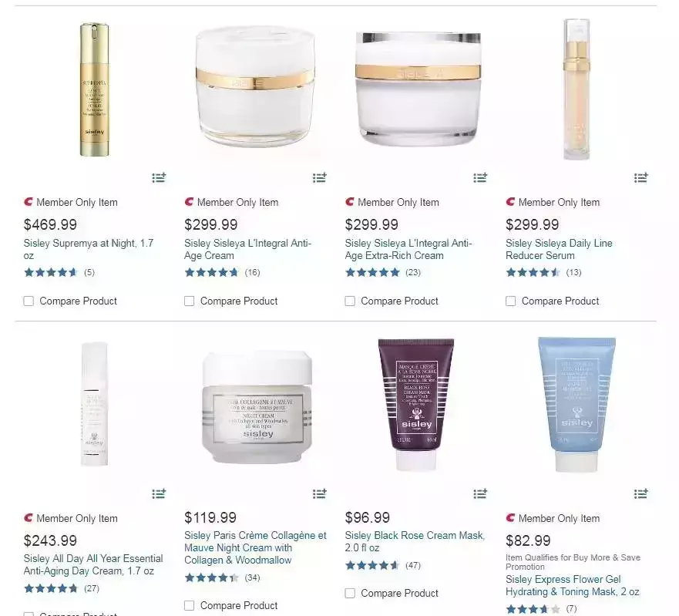The height and width of the screenshot is (616, 679).
Task: Click add-to-list icon for Collagène Night Cream
Action: 320,493
